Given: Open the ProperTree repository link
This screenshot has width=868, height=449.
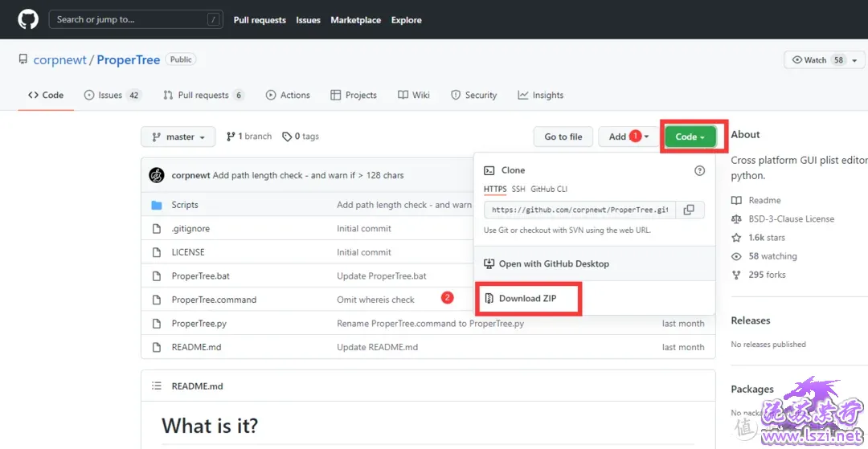Looking at the screenshot, I should (x=129, y=59).
